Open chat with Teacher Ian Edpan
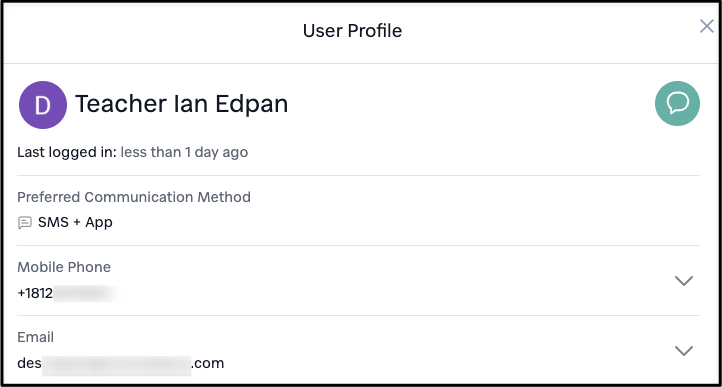722x387 pixels. [x=677, y=104]
